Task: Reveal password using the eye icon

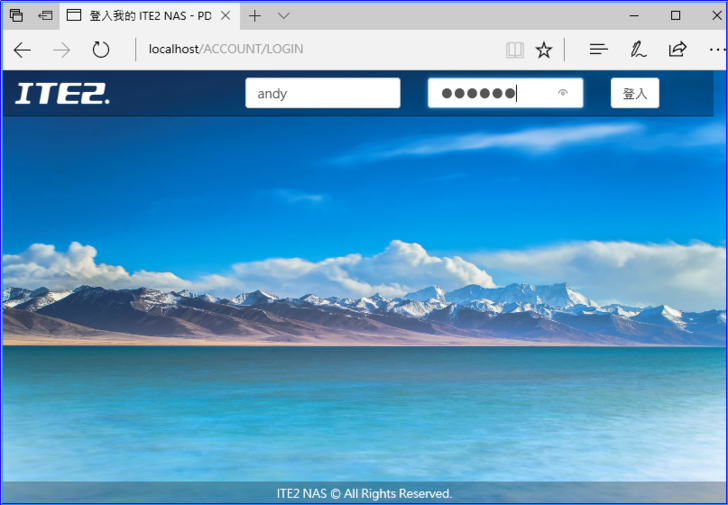Action: pos(563,93)
